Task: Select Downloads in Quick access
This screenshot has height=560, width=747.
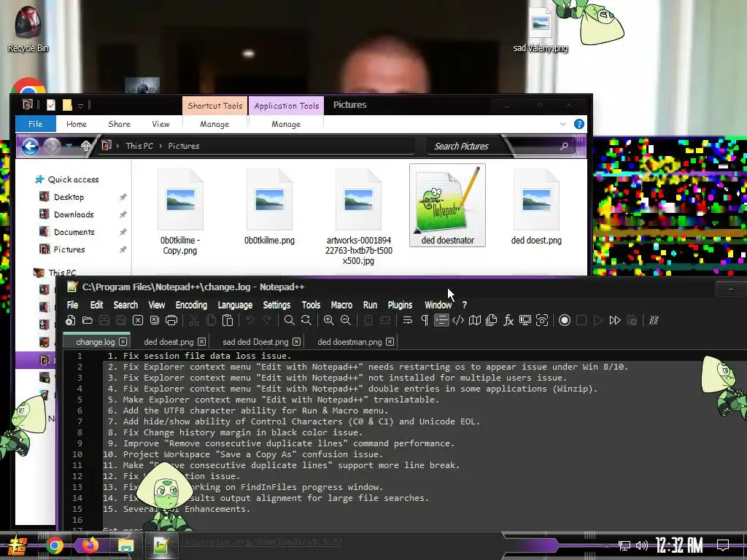Action: click(74, 214)
